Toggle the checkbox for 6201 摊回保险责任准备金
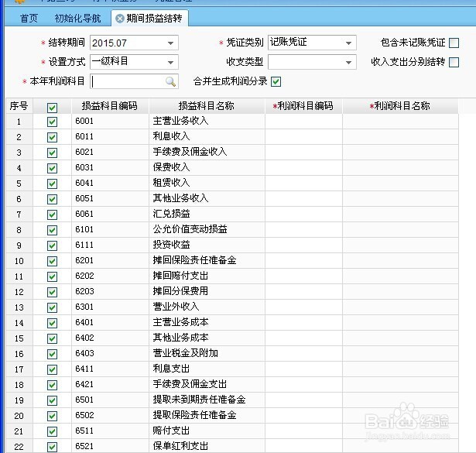Viewport: 476px width, 453px height. tap(52, 261)
